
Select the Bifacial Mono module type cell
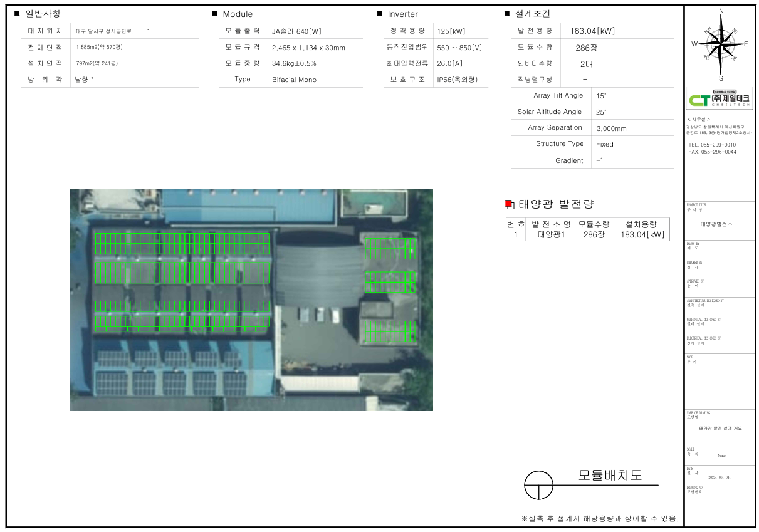tap(294, 80)
